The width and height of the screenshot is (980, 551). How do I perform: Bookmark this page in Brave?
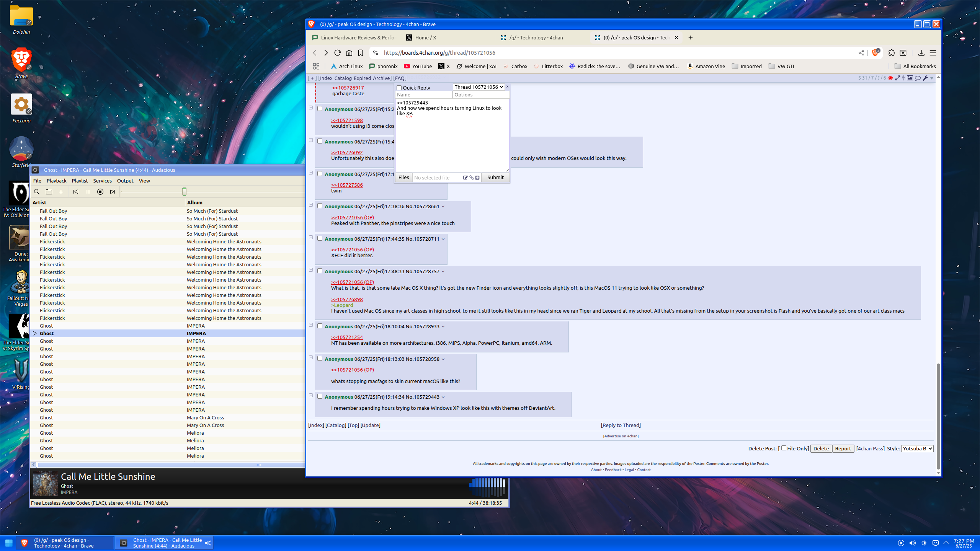tap(361, 53)
